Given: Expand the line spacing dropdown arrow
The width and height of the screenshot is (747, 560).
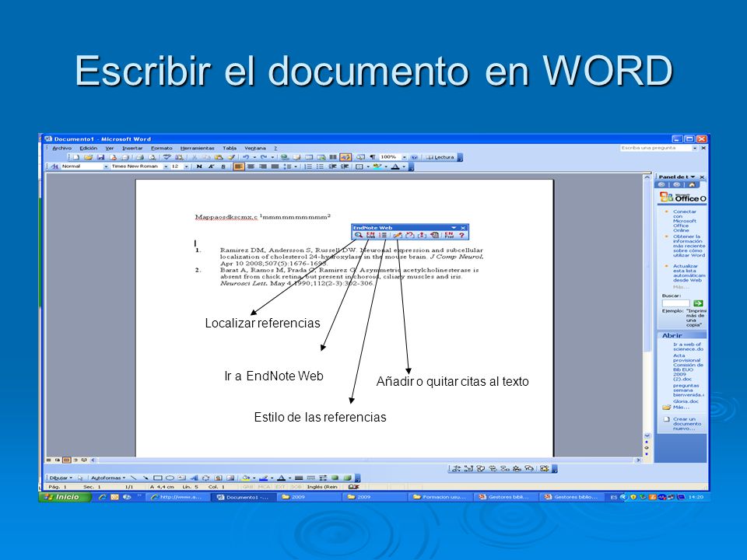Looking at the screenshot, I should 296,166.
